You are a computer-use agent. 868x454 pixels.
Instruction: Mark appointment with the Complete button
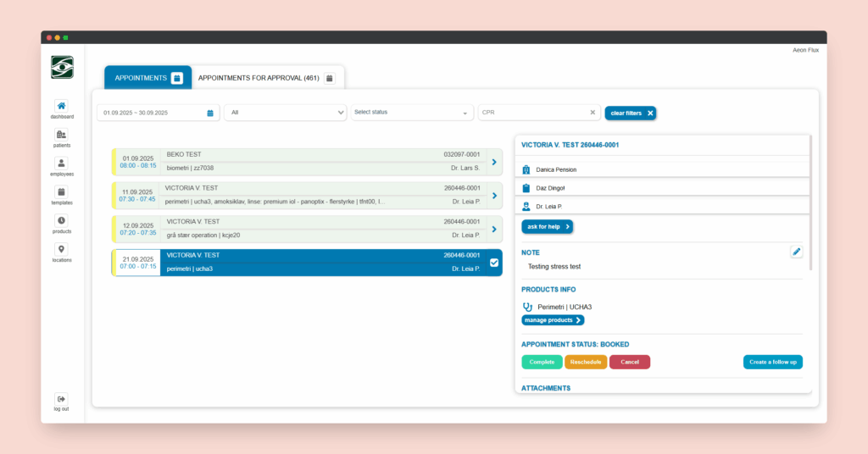pyautogui.click(x=542, y=363)
